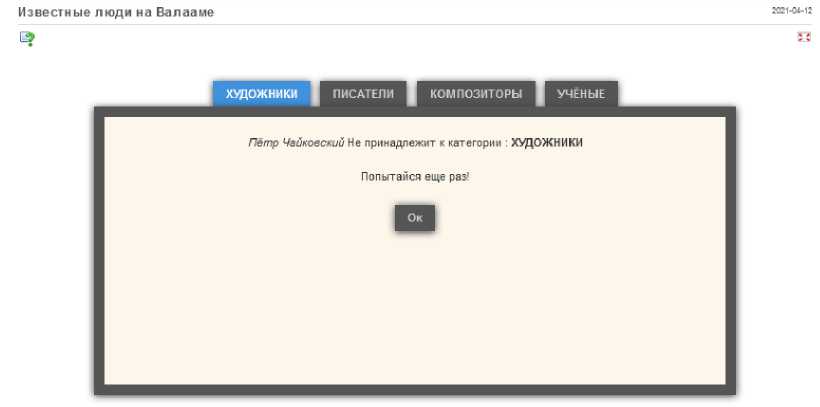Click the 'Попытайся еще раз!' text
The width and height of the screenshot is (820, 407).
415,177
